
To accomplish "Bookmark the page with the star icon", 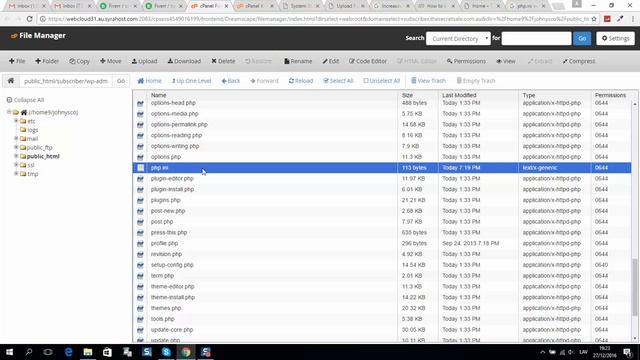I will (x=594, y=19).
